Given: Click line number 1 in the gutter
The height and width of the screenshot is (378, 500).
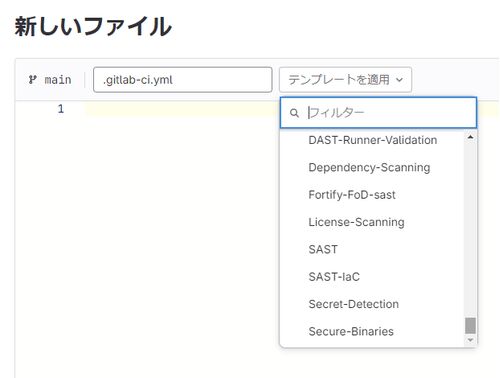Looking at the screenshot, I should 61,109.
